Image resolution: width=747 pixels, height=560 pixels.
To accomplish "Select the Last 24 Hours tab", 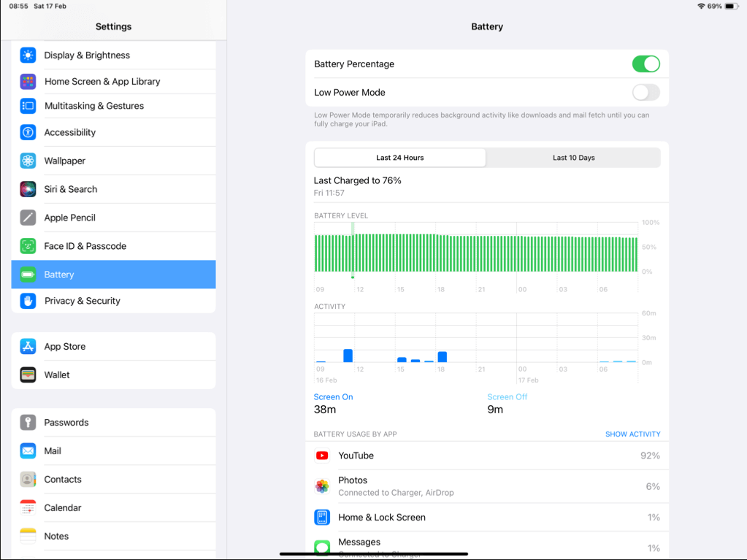I will click(x=400, y=158).
